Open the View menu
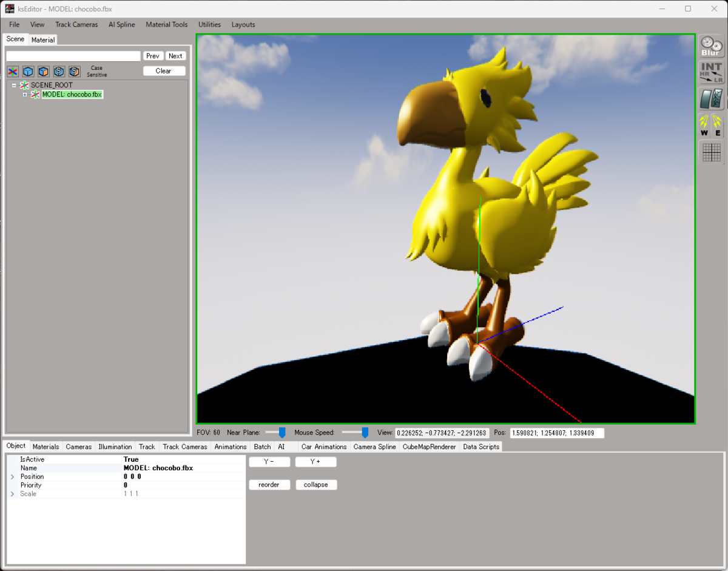Screen dimensions: 728x571 coord(38,25)
